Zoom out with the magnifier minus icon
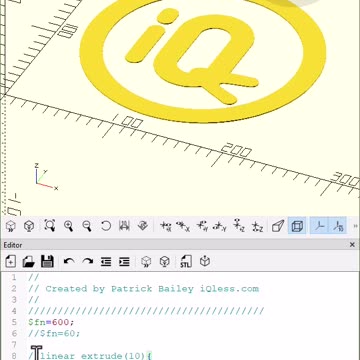 tap(87, 226)
